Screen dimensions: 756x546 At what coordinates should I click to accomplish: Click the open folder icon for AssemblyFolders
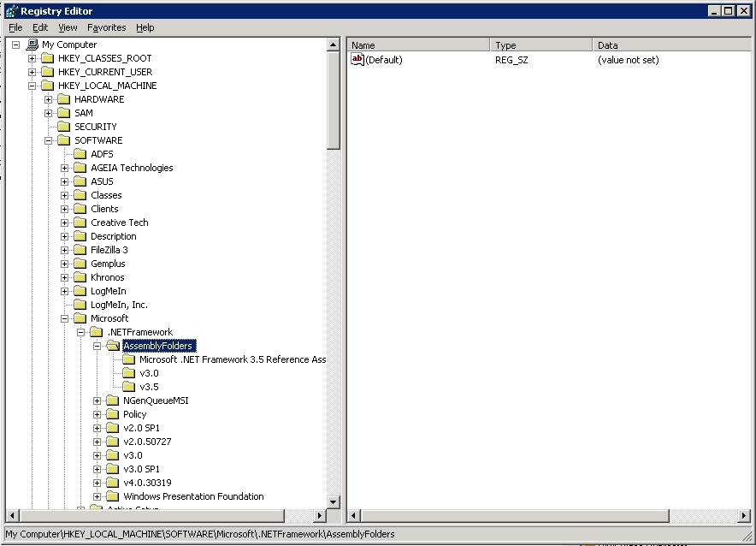112,346
